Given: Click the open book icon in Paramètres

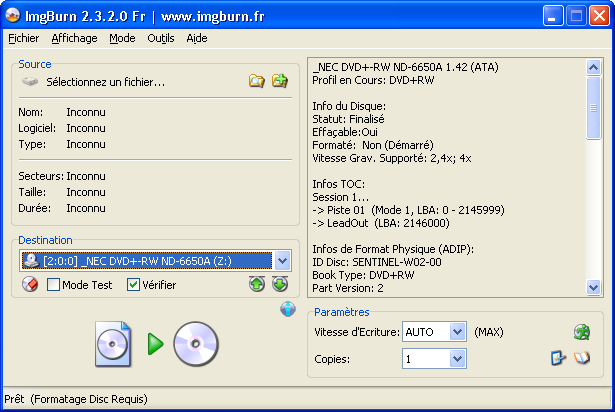Looking at the screenshot, I should (582, 358).
